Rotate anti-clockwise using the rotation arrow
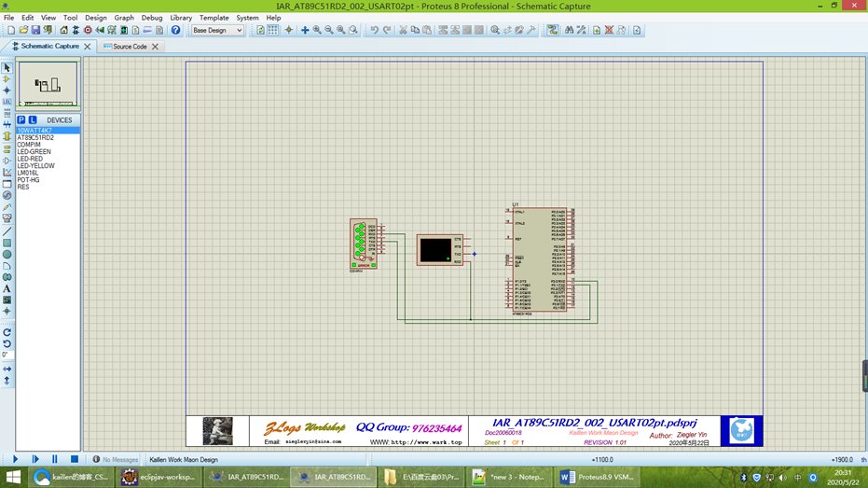Viewport: 868px width, 488px height. (7, 343)
